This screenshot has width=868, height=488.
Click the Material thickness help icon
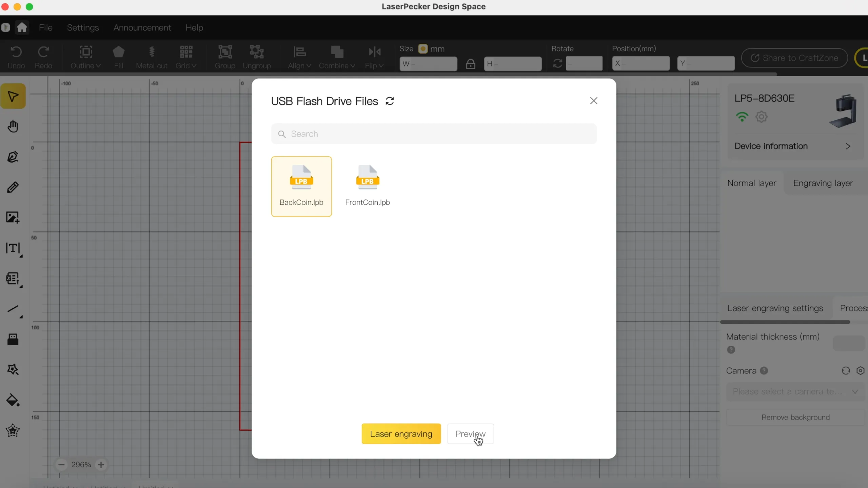coord(731,350)
